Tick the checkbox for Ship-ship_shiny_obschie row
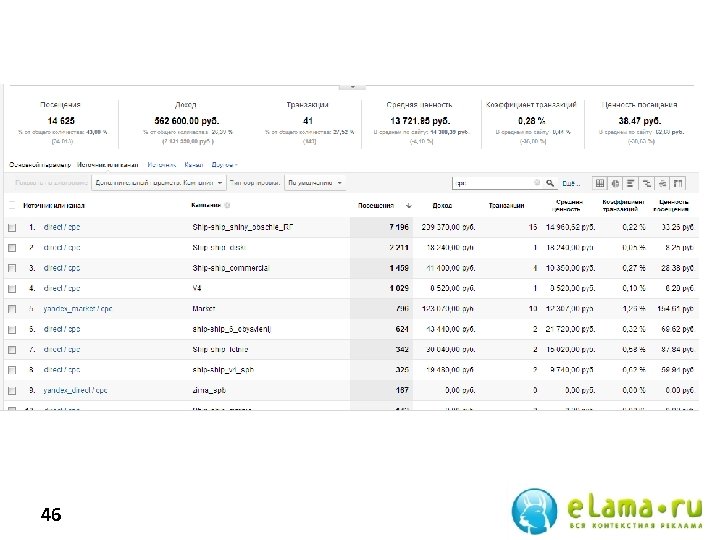Viewport: 720px width, 540px height. 12,227
